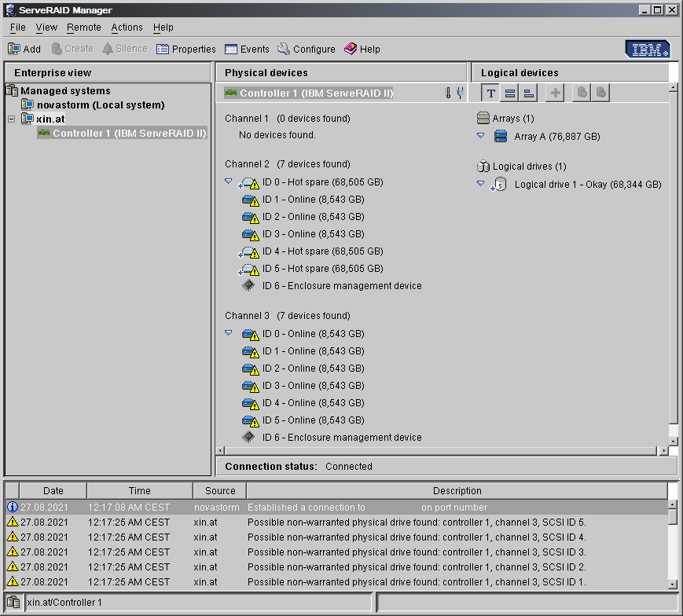Select novastorm (Local system) in tree
The height and width of the screenshot is (616, 683).
click(101, 105)
